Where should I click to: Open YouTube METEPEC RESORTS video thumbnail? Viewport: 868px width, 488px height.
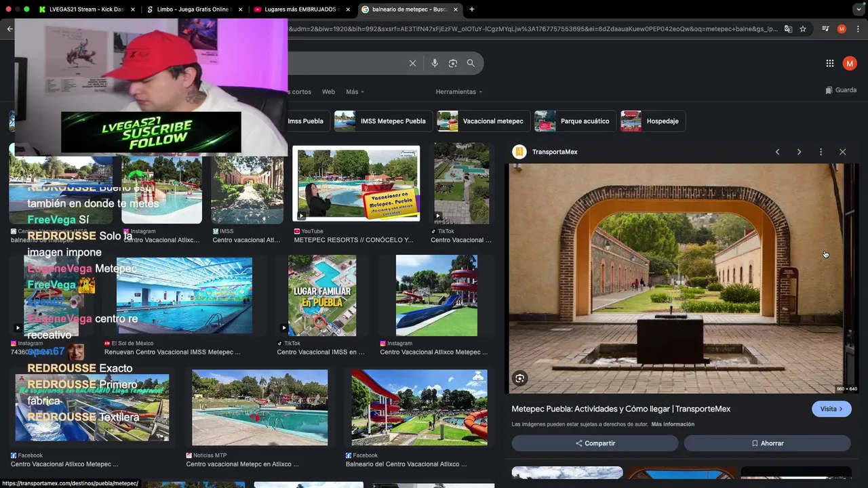click(x=356, y=184)
